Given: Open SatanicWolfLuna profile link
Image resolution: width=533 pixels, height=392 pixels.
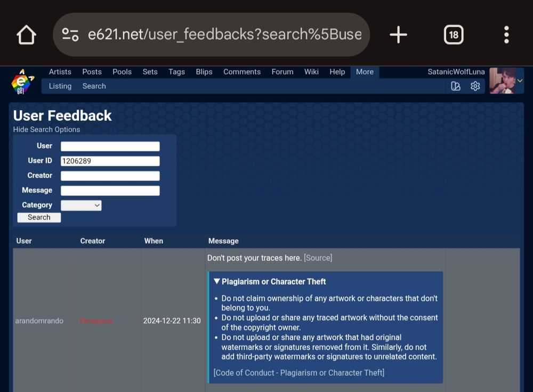Looking at the screenshot, I should pos(456,72).
